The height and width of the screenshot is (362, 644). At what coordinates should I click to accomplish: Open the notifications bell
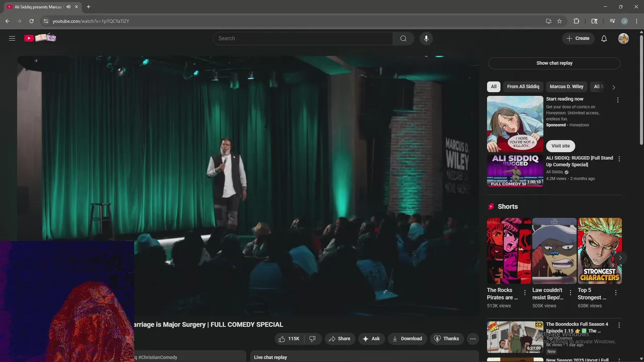pyautogui.click(x=604, y=38)
